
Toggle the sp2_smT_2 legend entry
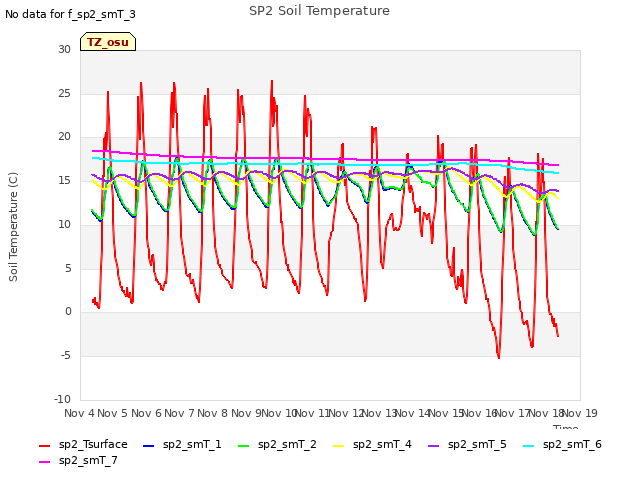[x=277, y=444]
